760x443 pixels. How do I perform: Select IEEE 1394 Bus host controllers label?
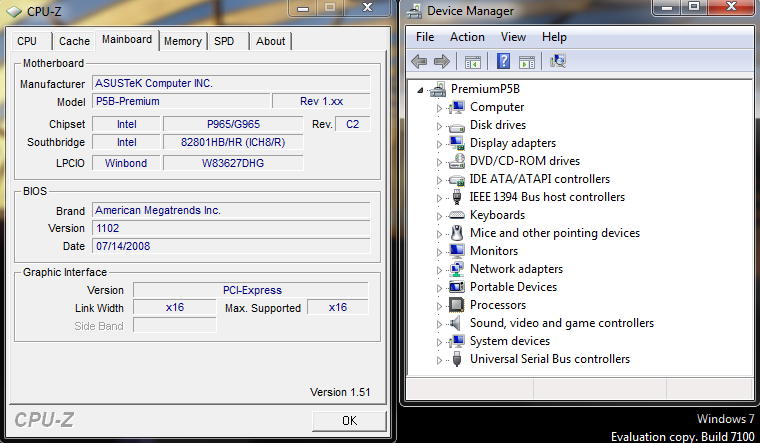(547, 197)
